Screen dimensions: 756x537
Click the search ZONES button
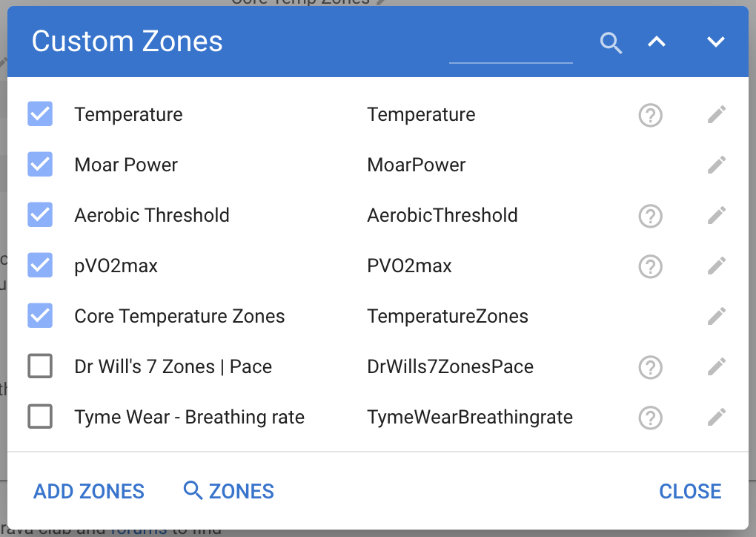229,491
